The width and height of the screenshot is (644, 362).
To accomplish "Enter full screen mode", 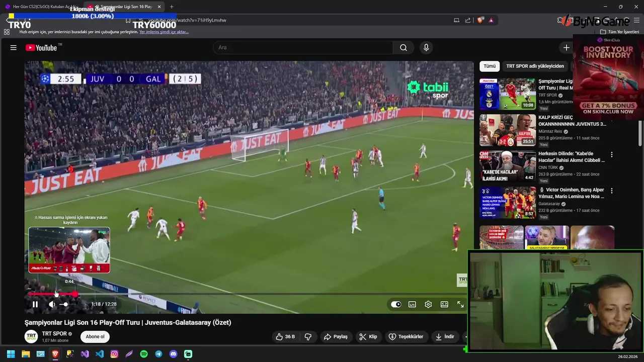I will [460, 304].
